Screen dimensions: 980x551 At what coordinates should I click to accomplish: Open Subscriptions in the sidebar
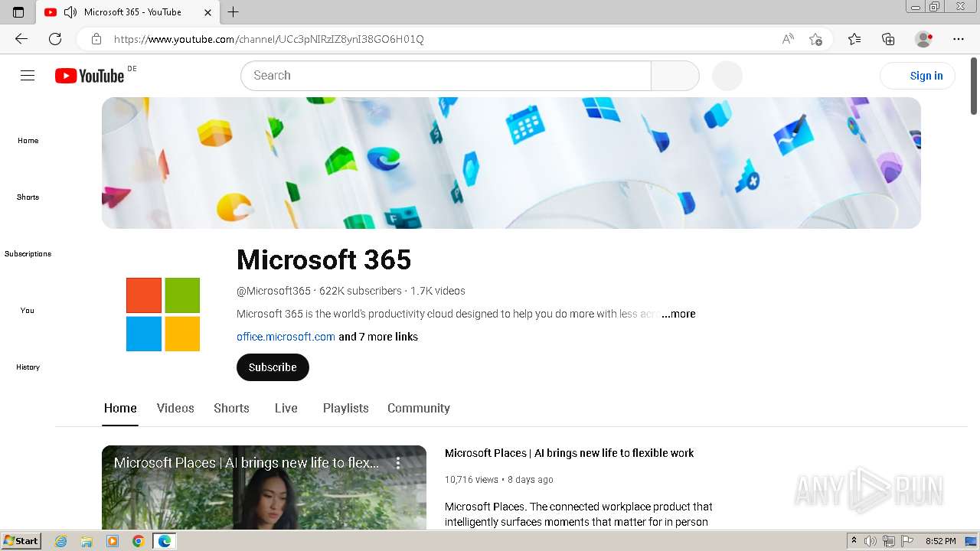[28, 253]
